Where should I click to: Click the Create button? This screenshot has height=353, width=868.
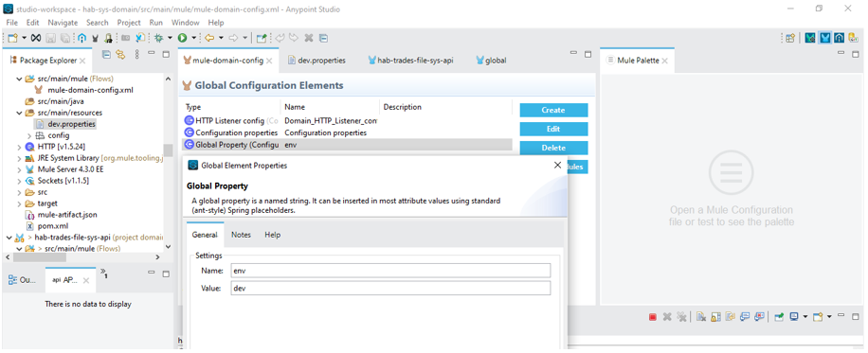coord(553,110)
